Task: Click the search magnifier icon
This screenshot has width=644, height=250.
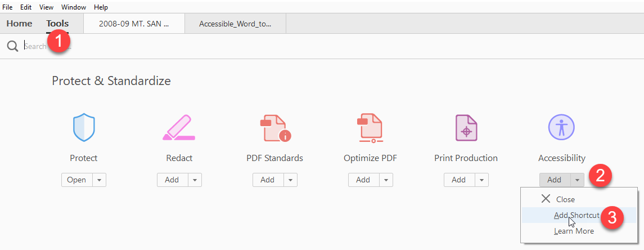Action: pyautogui.click(x=12, y=46)
